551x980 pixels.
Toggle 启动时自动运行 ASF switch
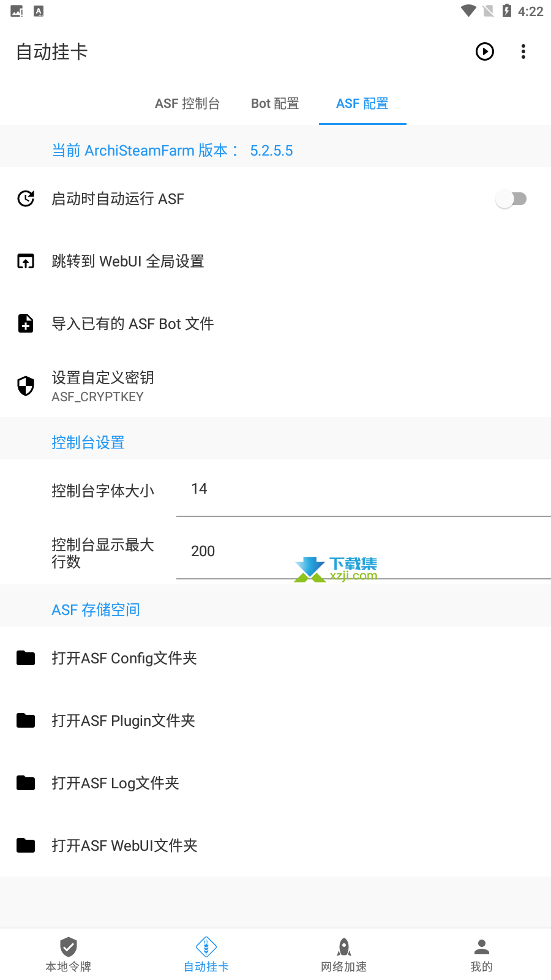tap(511, 198)
